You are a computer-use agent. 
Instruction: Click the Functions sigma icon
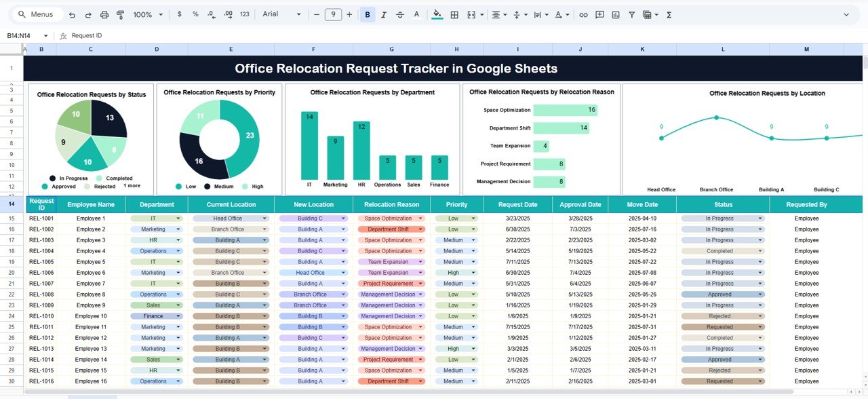(x=668, y=14)
